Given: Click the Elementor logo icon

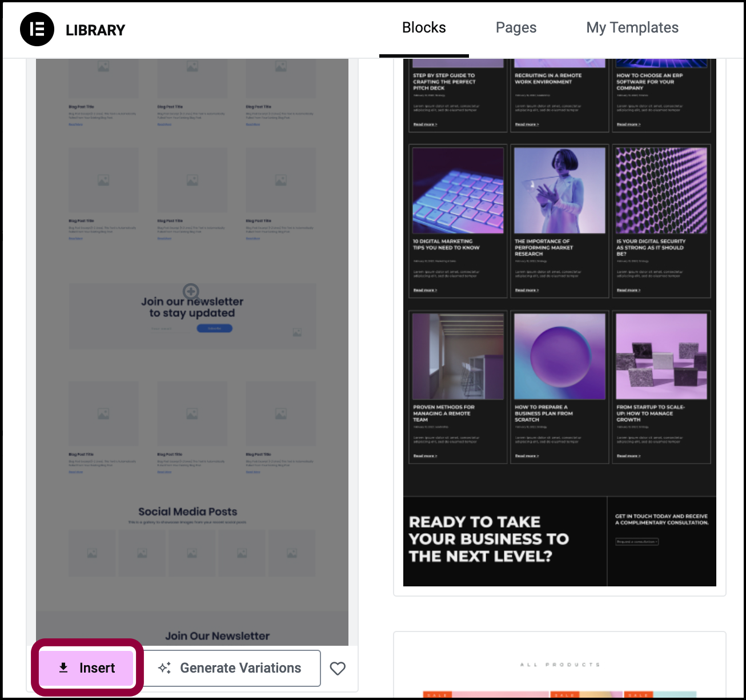Looking at the screenshot, I should pos(37,29).
